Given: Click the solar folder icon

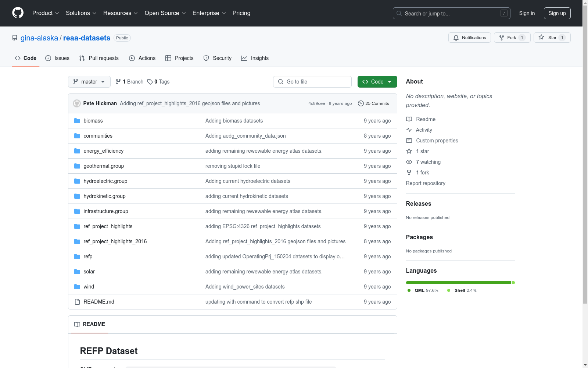Looking at the screenshot, I should pos(77,272).
